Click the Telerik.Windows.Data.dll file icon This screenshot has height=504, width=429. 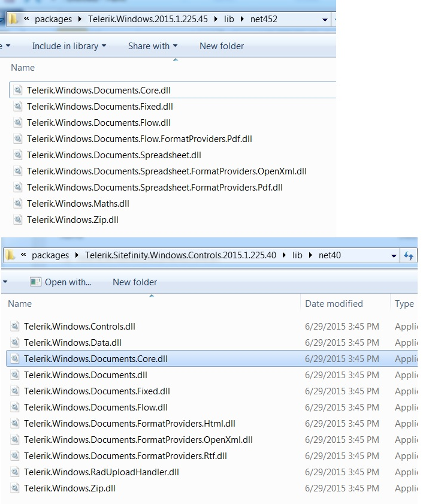pyautogui.click(x=15, y=343)
